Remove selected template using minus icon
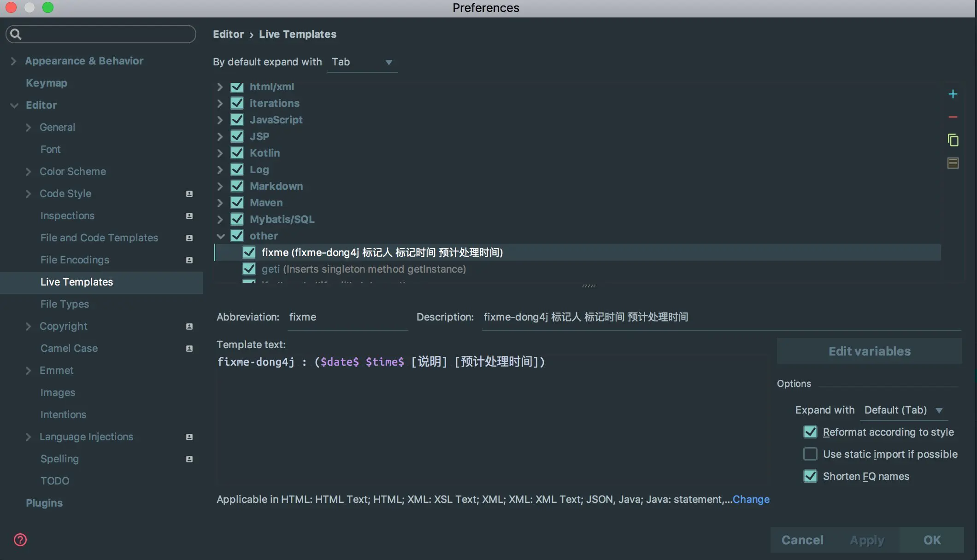 pyautogui.click(x=953, y=117)
